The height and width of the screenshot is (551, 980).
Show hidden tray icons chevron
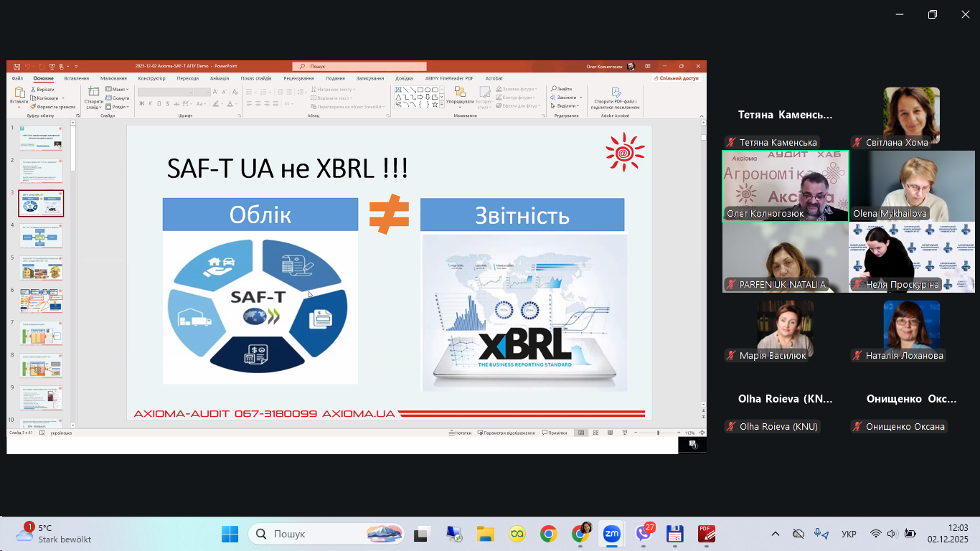(776, 534)
